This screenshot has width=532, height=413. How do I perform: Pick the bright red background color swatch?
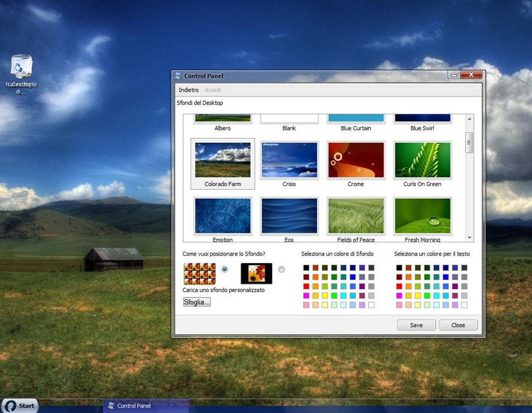coord(306,286)
